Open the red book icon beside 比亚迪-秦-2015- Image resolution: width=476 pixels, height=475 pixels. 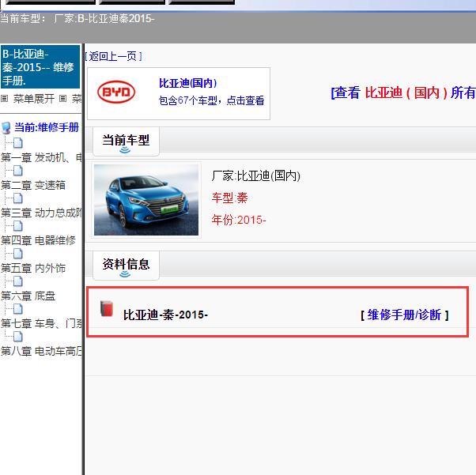point(107,309)
